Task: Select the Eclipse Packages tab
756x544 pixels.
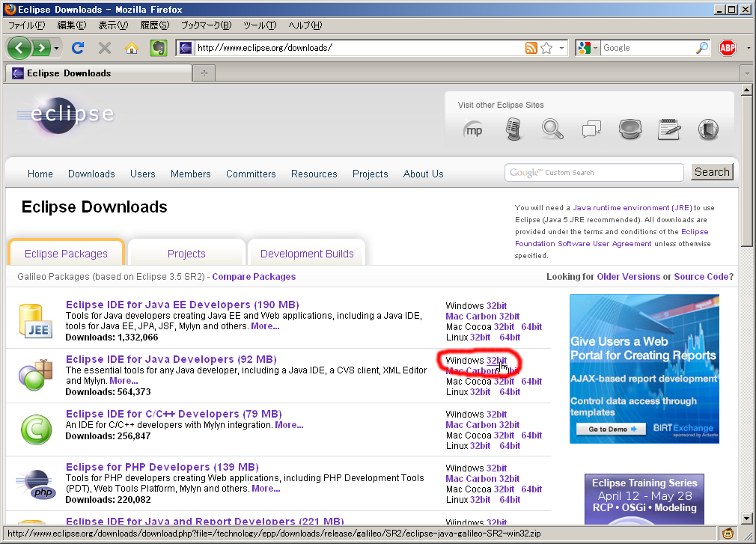Action: (x=66, y=254)
